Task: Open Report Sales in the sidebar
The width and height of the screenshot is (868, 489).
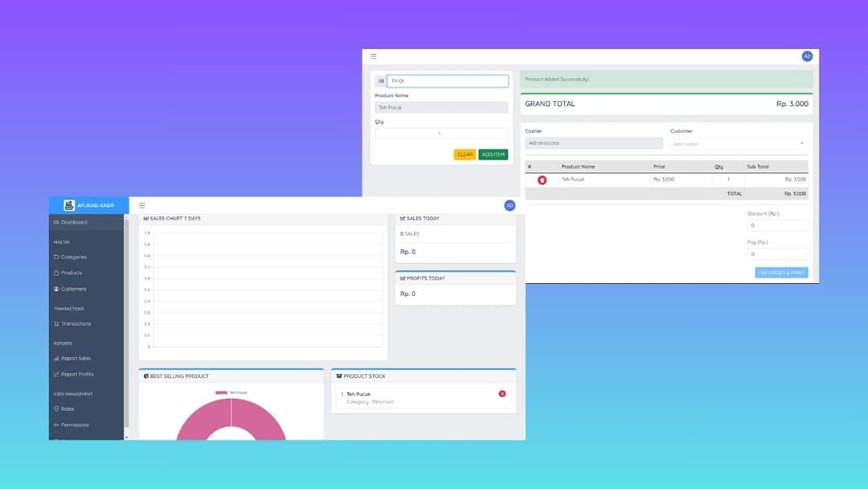Action: (86, 358)
